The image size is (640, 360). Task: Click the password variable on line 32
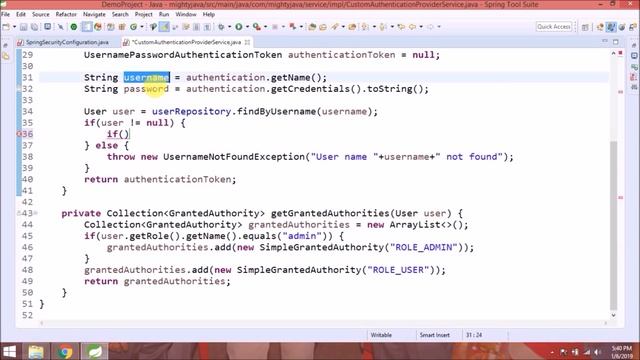146,89
